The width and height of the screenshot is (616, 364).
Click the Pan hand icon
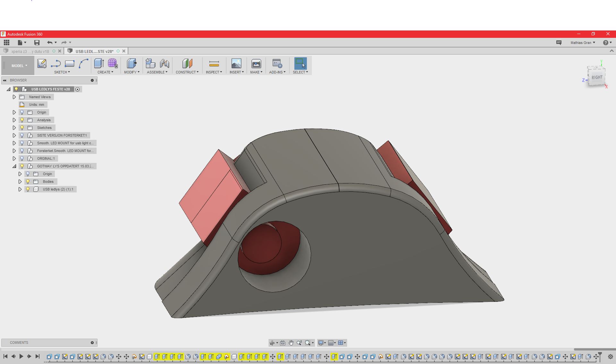[x=291, y=343]
